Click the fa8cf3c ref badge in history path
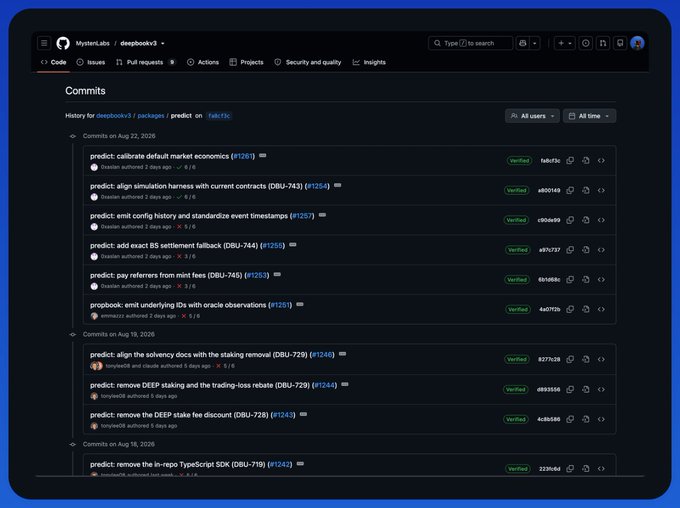 pos(219,116)
